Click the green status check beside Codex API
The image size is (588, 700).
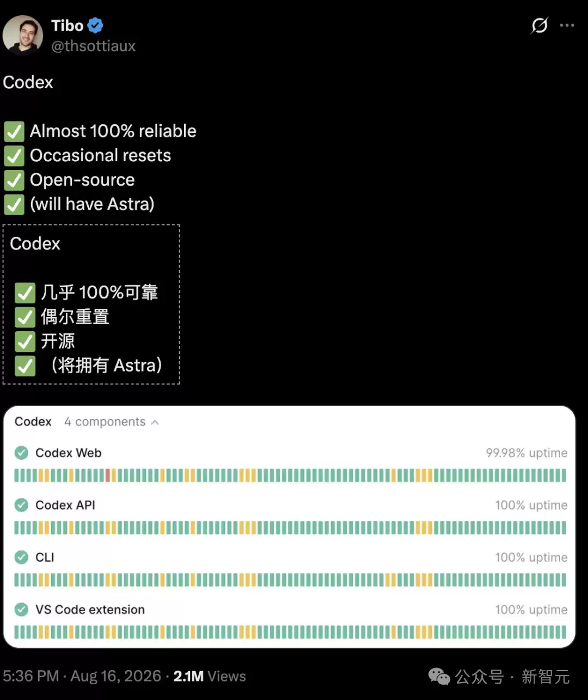tap(22, 505)
